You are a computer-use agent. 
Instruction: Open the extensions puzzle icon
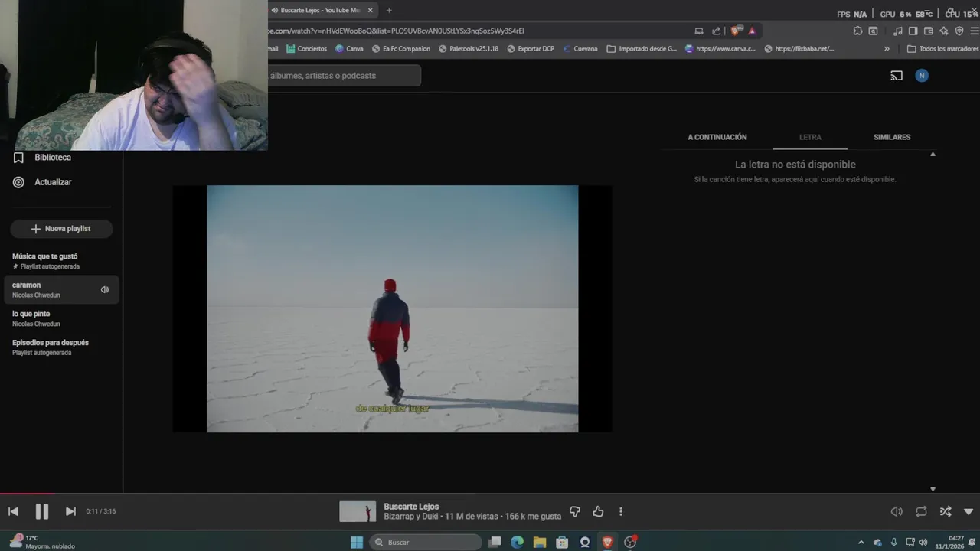tap(857, 31)
